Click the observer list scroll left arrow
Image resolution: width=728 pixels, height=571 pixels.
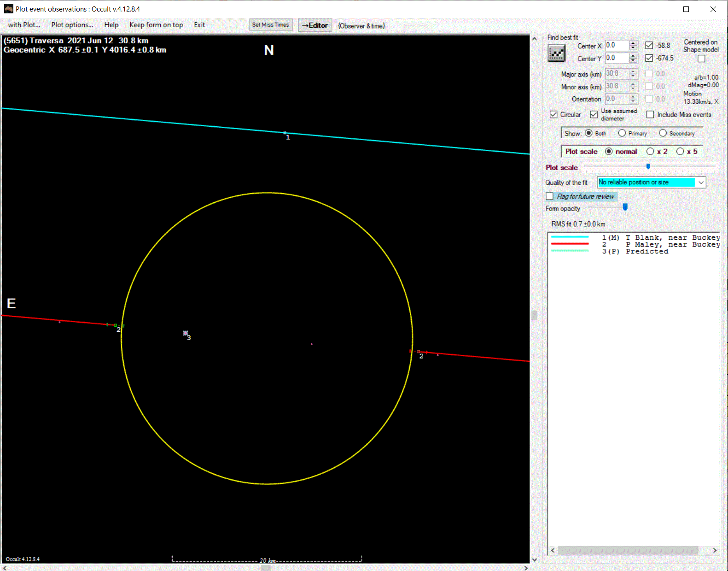553,550
